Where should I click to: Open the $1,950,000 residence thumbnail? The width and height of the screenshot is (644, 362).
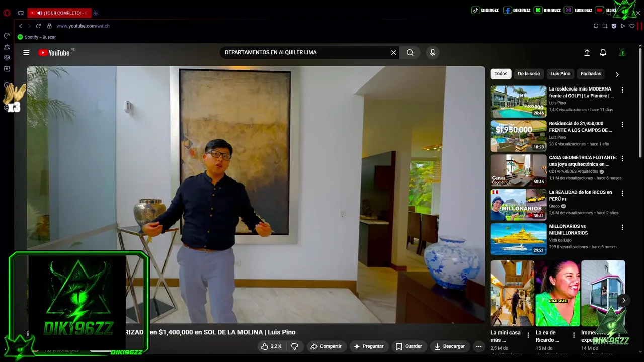coord(518,136)
